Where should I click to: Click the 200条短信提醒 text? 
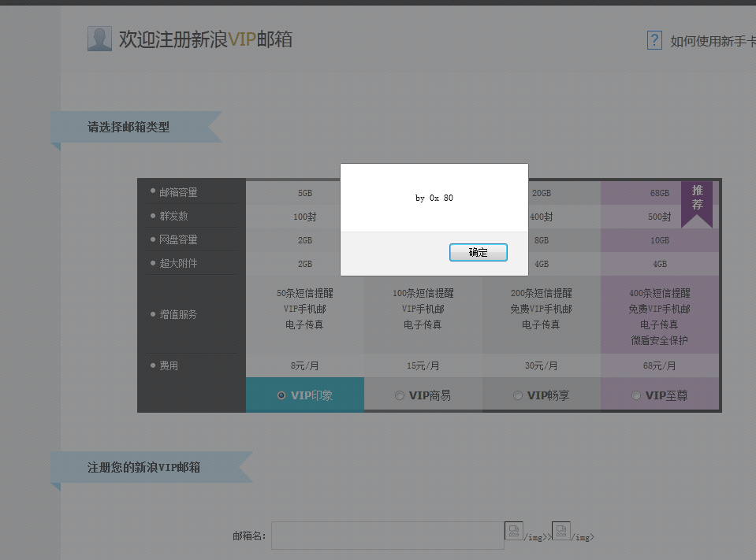tap(541, 293)
